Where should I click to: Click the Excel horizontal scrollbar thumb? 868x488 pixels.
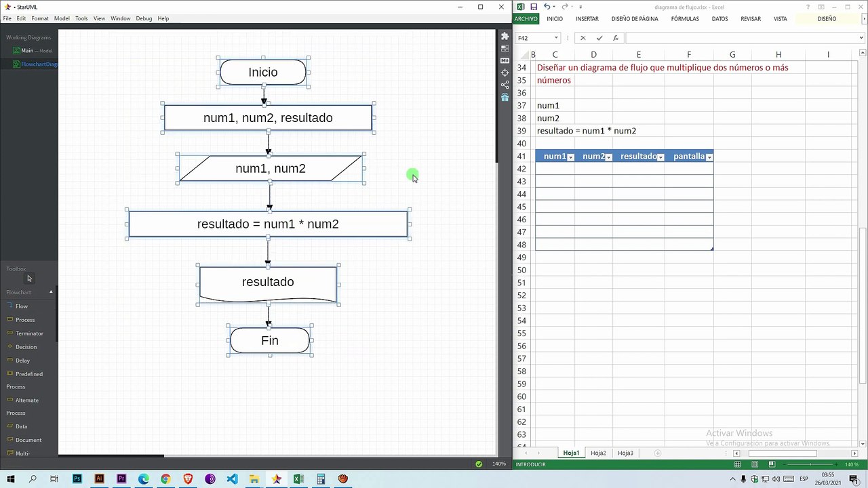pos(783,453)
